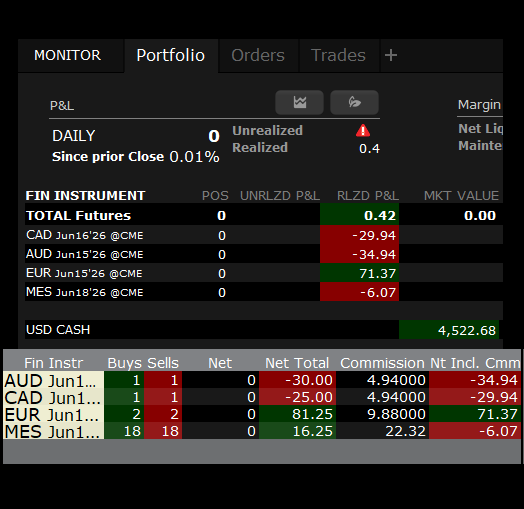Viewport: 524px width, 509px height.
Task: Select the CAD Jun16'26 @CME row
Action: coord(264,235)
